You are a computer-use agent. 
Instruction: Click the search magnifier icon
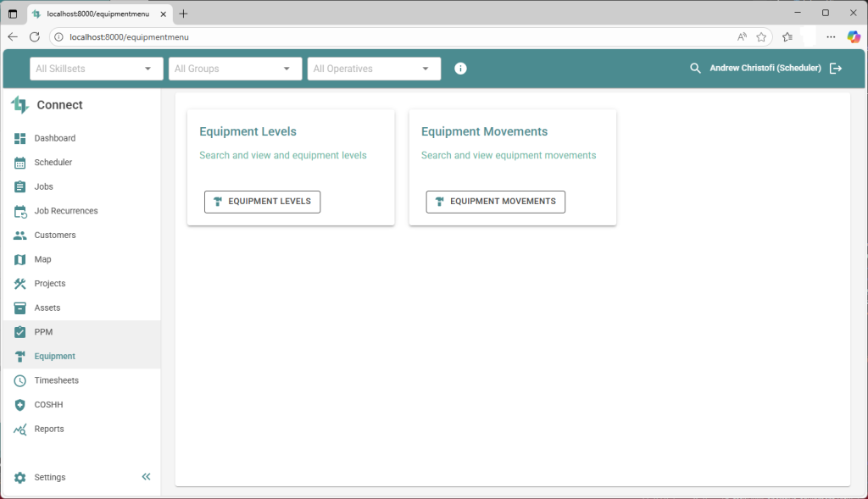(x=695, y=68)
